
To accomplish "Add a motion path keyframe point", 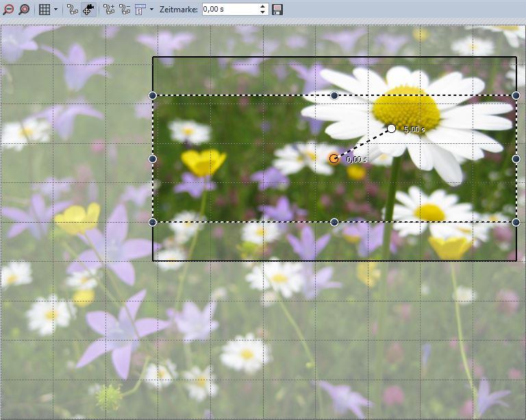I will tap(110, 10).
